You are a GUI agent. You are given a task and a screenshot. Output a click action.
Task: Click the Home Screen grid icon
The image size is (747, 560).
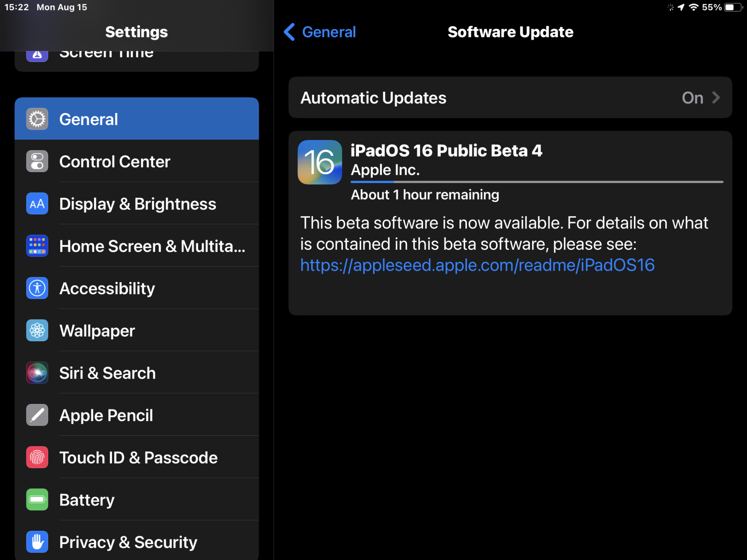pyautogui.click(x=37, y=246)
